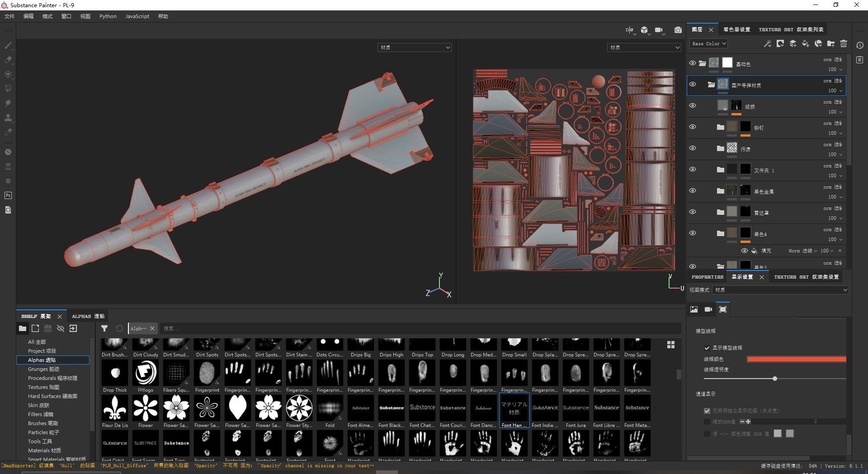
Task: Open the Python menu
Action: tap(108, 16)
